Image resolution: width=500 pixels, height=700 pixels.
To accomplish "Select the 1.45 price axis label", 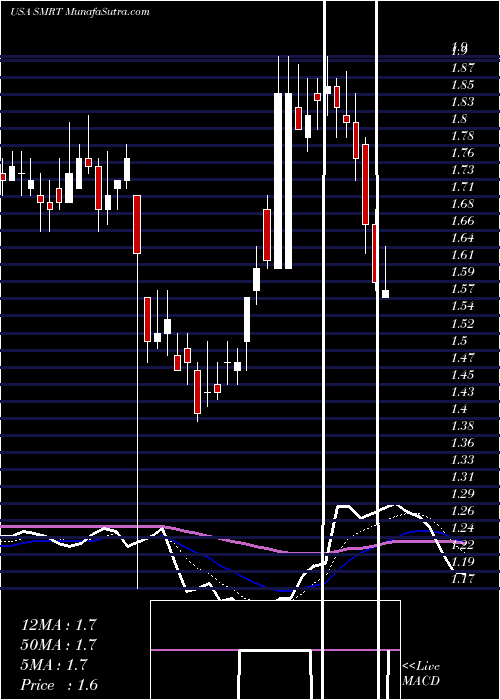I will [465, 374].
